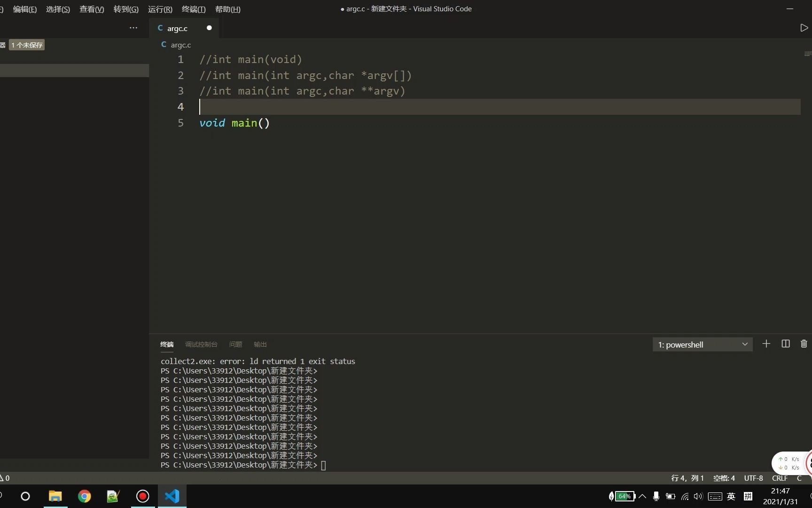Open the warnings count in the status bar

[x=5, y=478]
